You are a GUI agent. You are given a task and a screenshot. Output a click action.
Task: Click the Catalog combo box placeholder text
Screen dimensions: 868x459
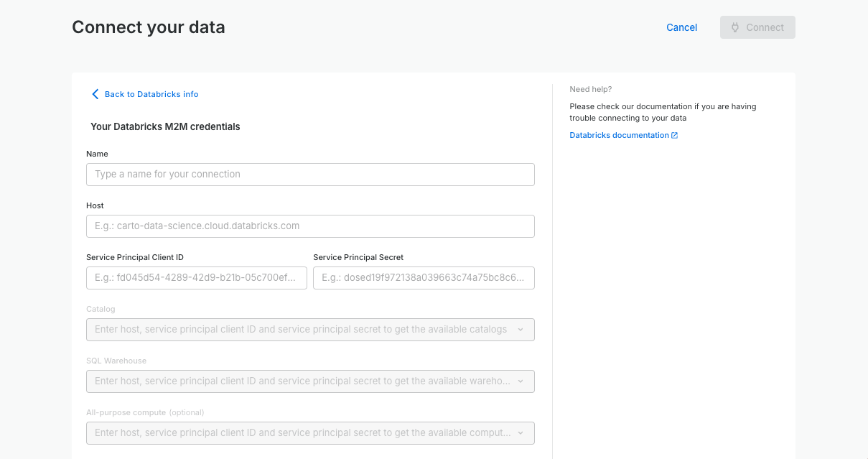[x=300, y=330]
